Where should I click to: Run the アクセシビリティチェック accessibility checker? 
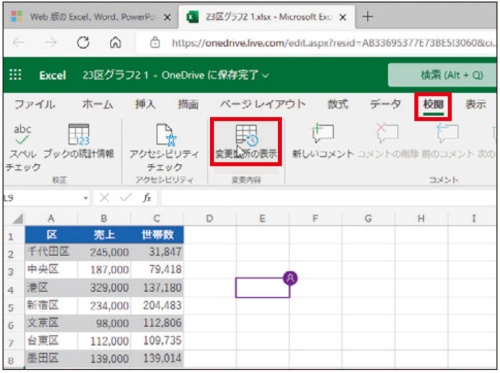tap(164, 147)
